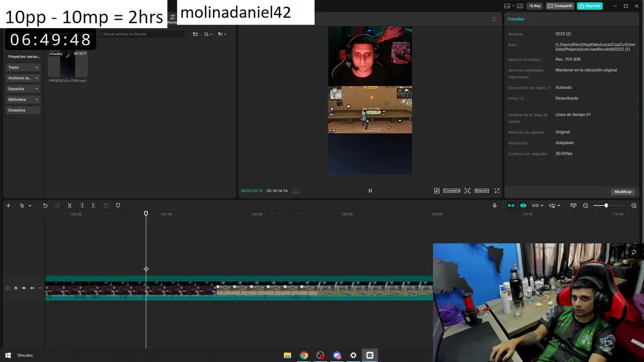Toggle auto snapping on the timeline
Viewport: 644px width, 362px height.
[x=523, y=205]
